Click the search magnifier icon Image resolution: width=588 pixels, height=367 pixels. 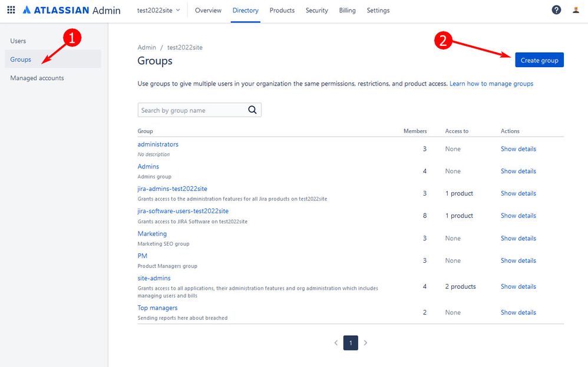[x=252, y=110]
